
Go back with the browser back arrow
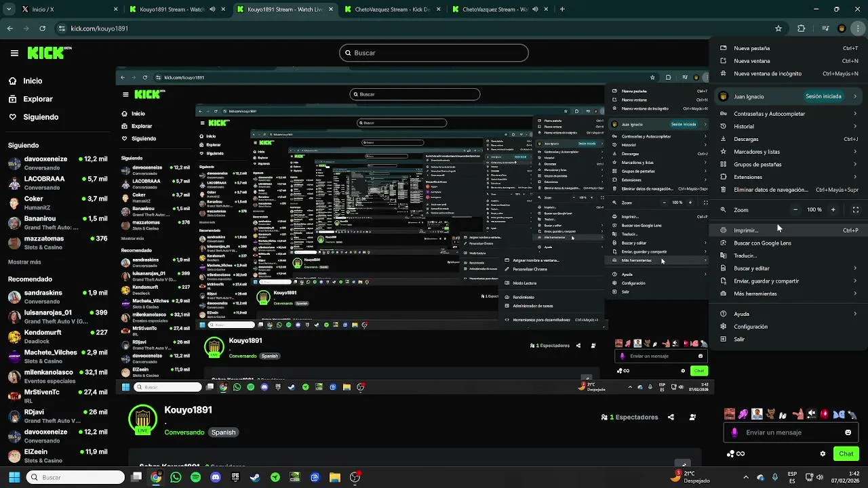(9, 28)
